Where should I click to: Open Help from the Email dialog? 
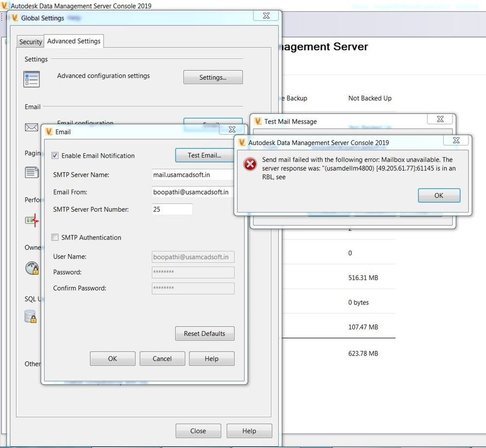click(x=212, y=358)
